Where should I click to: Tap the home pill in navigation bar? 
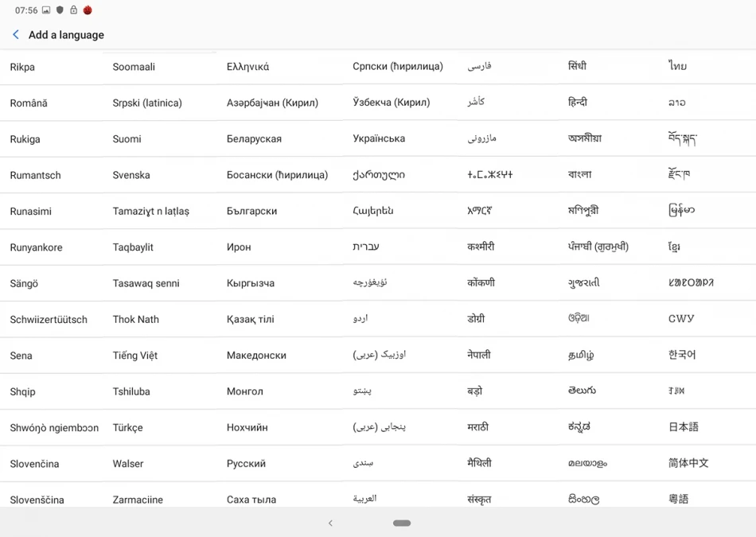pyautogui.click(x=402, y=523)
